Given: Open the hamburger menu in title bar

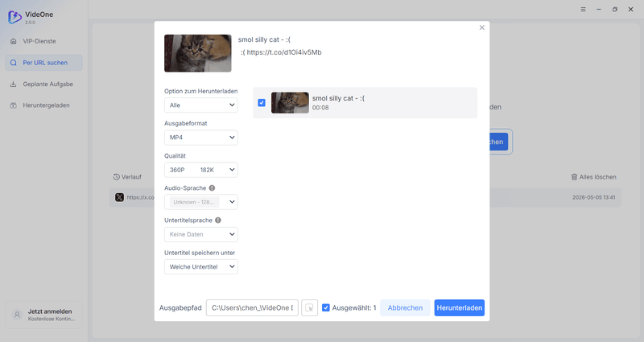Looking at the screenshot, I should coord(583,10).
